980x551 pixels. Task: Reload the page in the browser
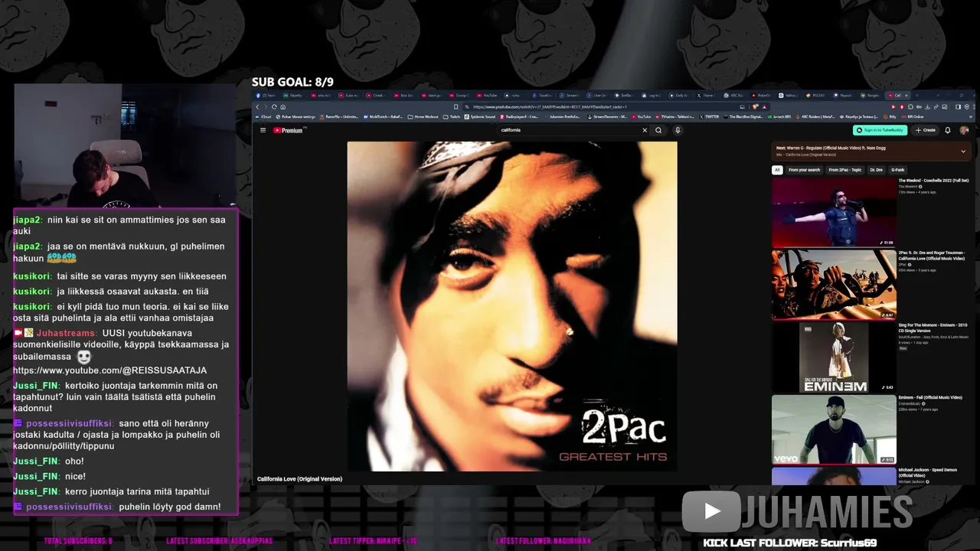point(274,107)
